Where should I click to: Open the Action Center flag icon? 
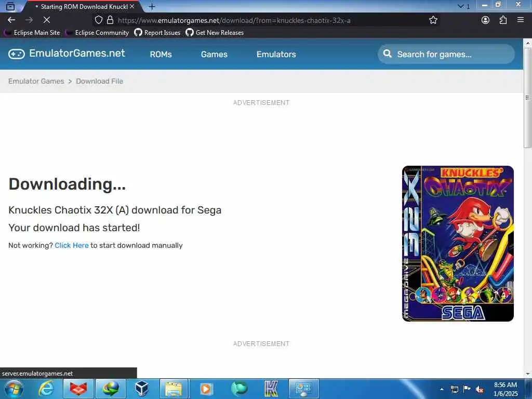[x=467, y=389]
